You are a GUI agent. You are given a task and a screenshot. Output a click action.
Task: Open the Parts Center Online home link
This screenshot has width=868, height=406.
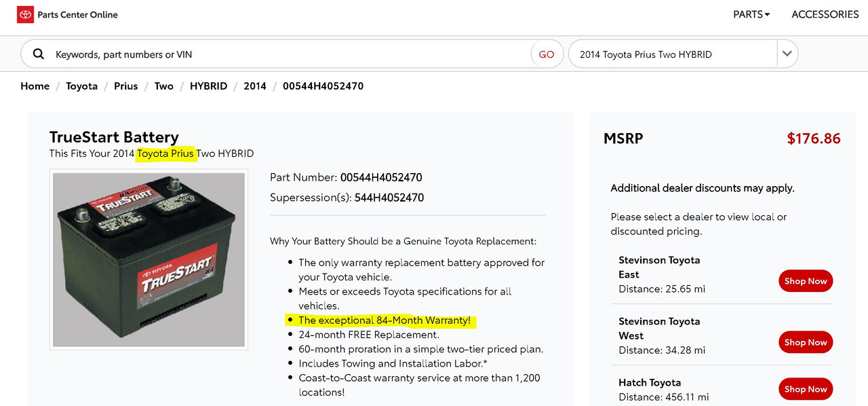point(77,15)
